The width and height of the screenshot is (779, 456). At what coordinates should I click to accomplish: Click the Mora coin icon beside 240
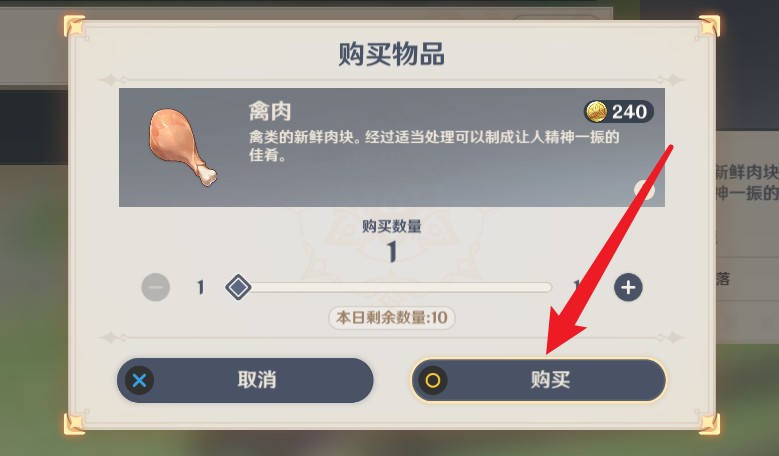click(596, 111)
